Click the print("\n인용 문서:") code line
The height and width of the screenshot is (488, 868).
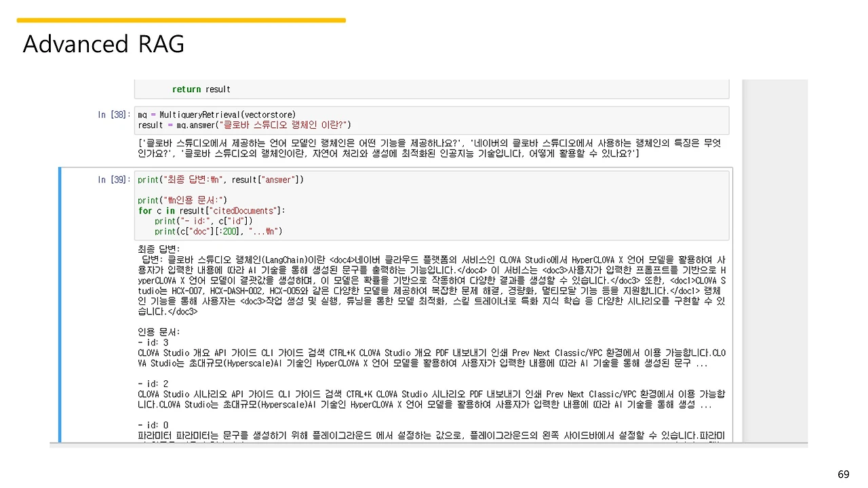(183, 200)
